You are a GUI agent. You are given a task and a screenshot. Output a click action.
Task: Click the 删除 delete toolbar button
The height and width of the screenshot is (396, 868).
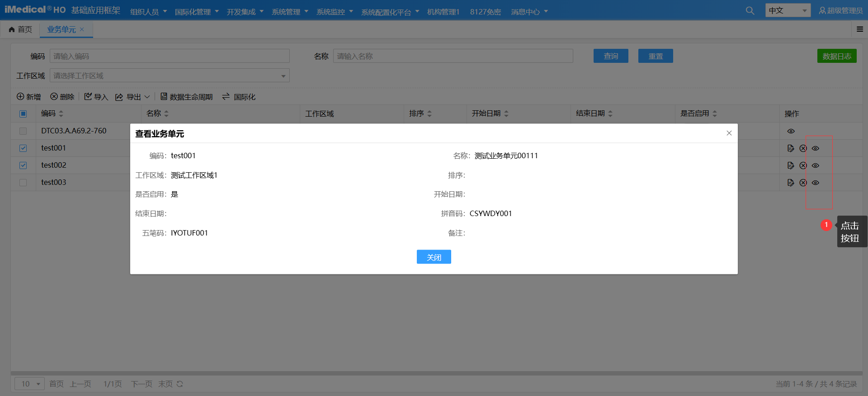coord(62,97)
